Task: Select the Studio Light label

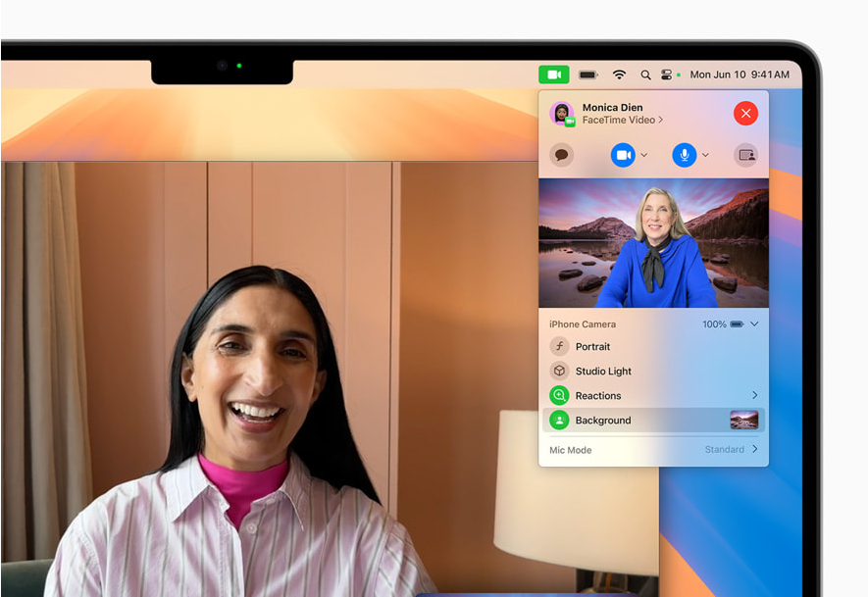Action: pos(603,372)
